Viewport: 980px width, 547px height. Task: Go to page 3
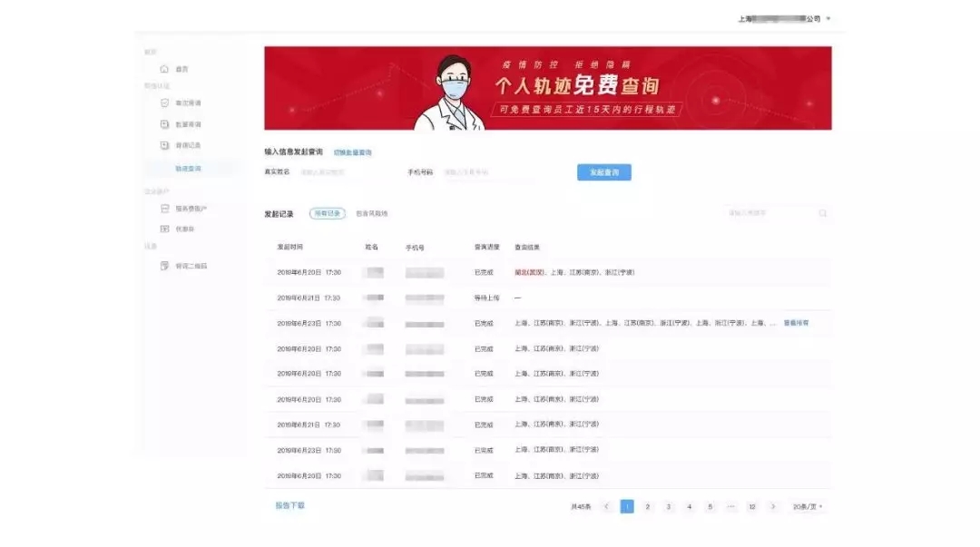pos(668,506)
